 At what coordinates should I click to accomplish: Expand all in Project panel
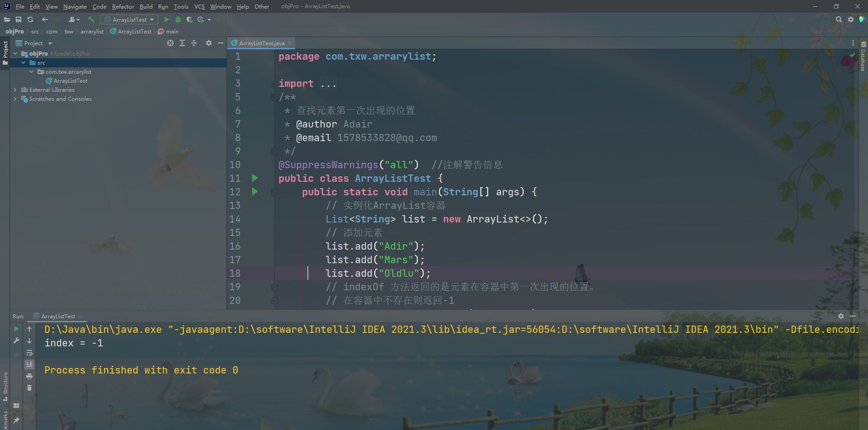[182, 43]
